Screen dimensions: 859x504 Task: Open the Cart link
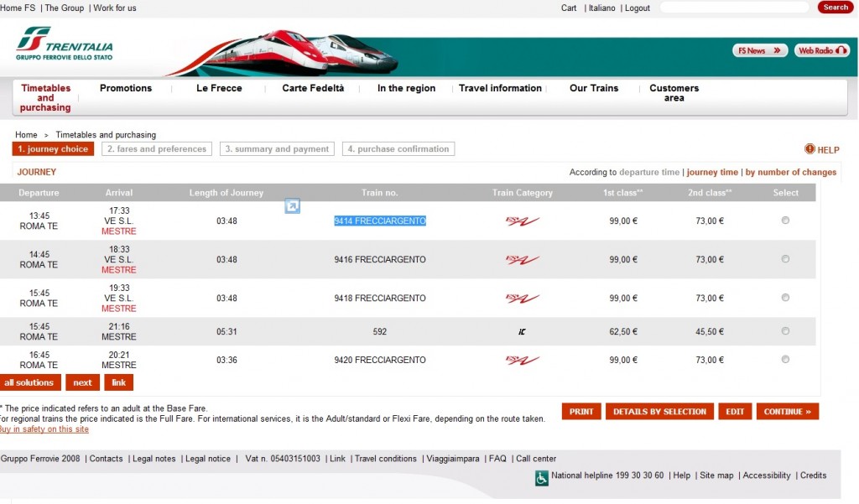[569, 8]
